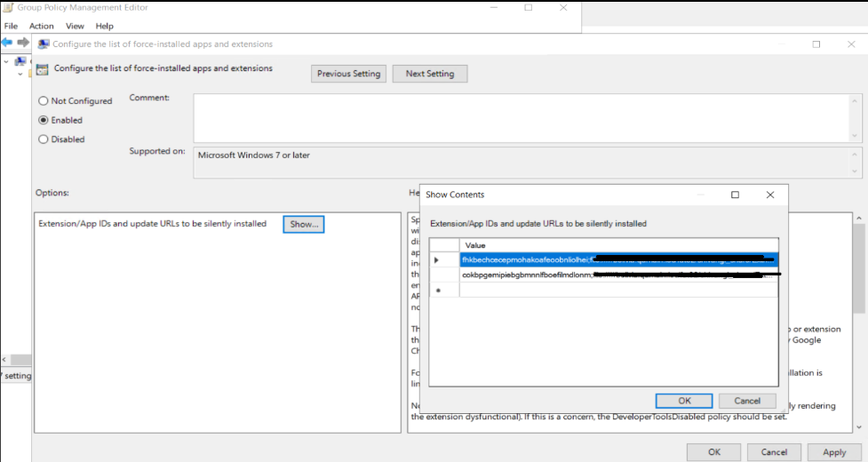Close the Show Contents dialog

coord(770,195)
